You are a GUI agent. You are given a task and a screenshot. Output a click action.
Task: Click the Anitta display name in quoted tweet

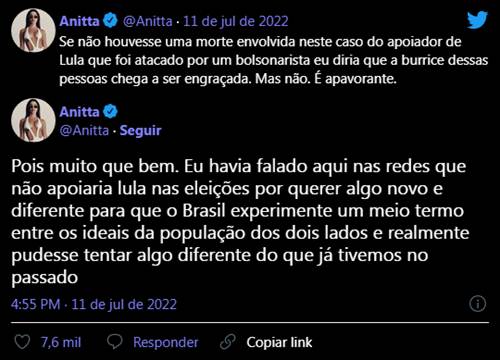tap(79, 22)
